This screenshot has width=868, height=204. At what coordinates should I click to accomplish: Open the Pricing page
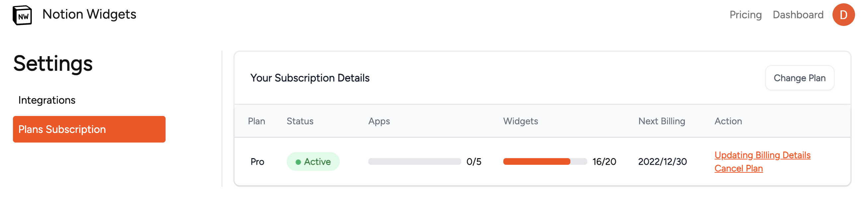(745, 15)
